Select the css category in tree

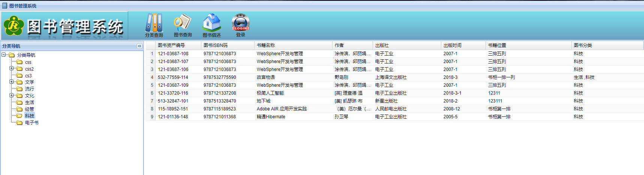point(28,62)
